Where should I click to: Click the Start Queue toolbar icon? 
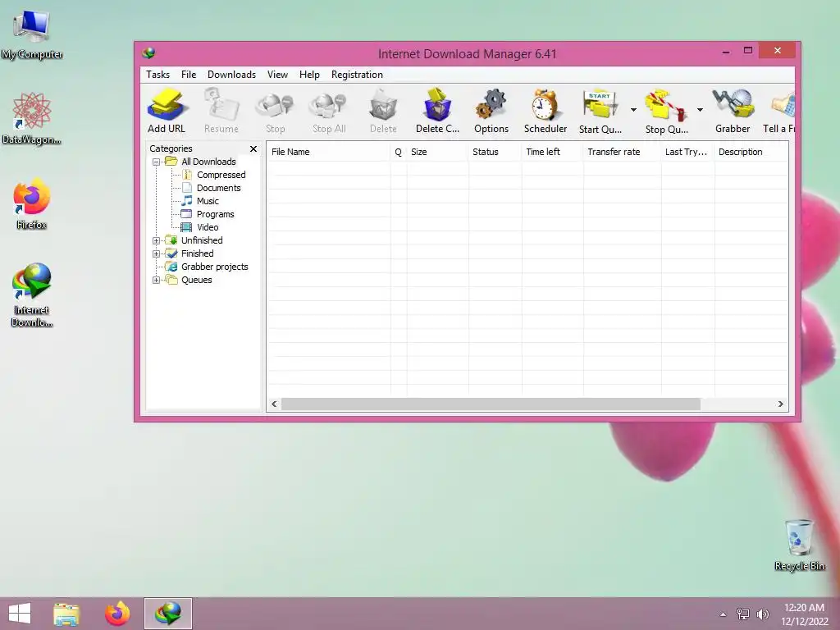[x=600, y=112]
